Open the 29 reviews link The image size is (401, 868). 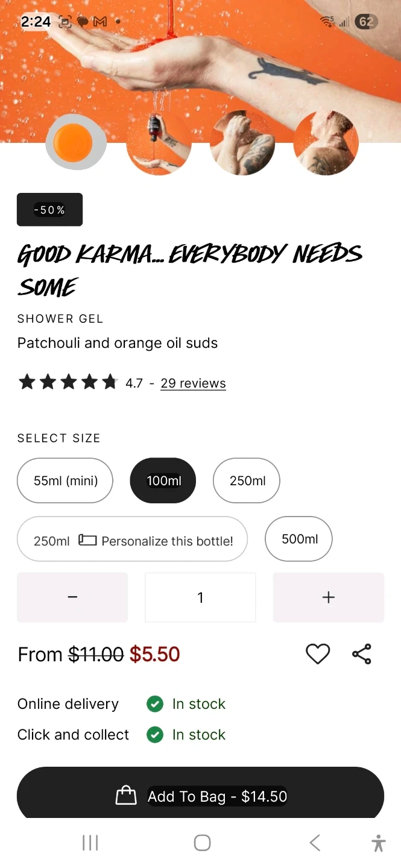click(193, 383)
